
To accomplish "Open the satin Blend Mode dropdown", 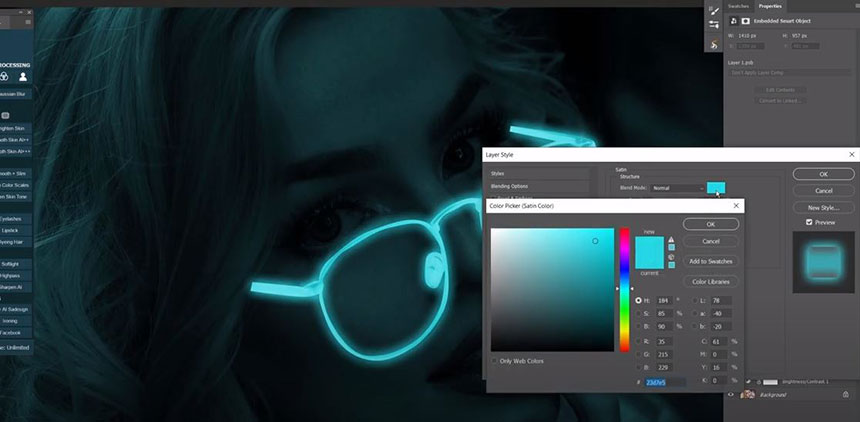I will coord(677,188).
